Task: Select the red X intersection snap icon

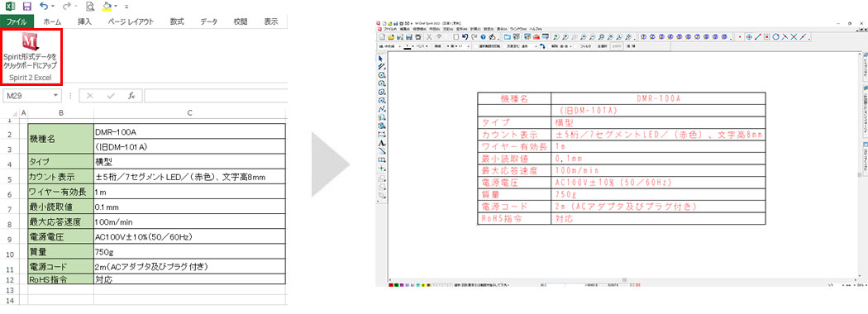Action: tap(794, 36)
